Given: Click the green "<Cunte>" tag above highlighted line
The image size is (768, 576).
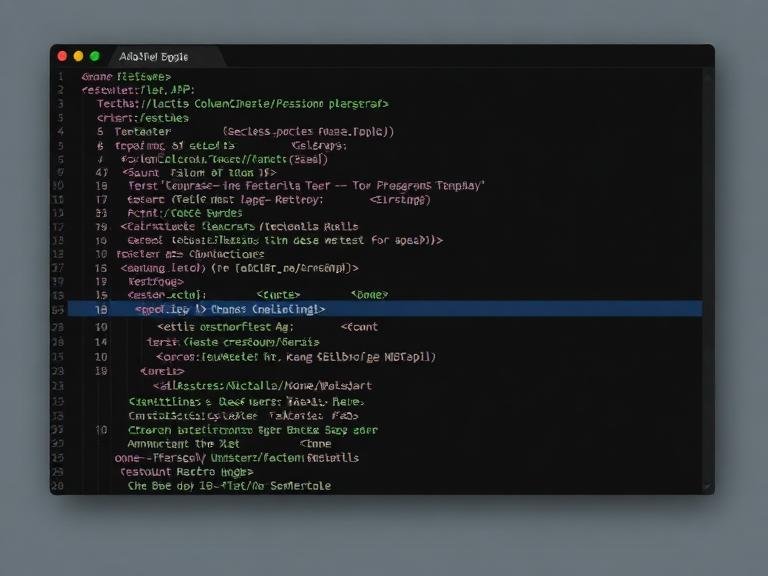Looking at the screenshot, I should click(x=278, y=295).
